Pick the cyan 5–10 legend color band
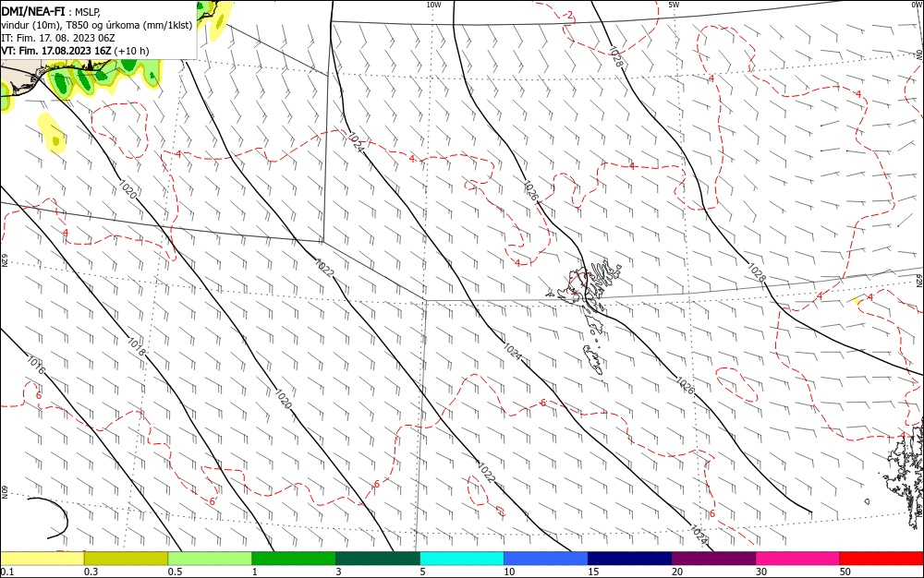This screenshot has height=578, width=924. (x=462, y=559)
